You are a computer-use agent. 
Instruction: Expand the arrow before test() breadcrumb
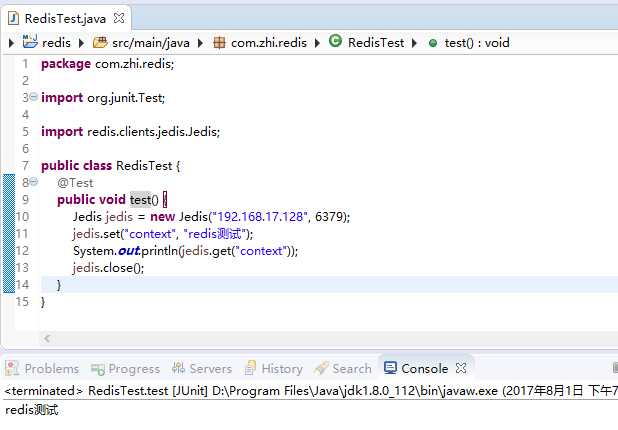414,43
